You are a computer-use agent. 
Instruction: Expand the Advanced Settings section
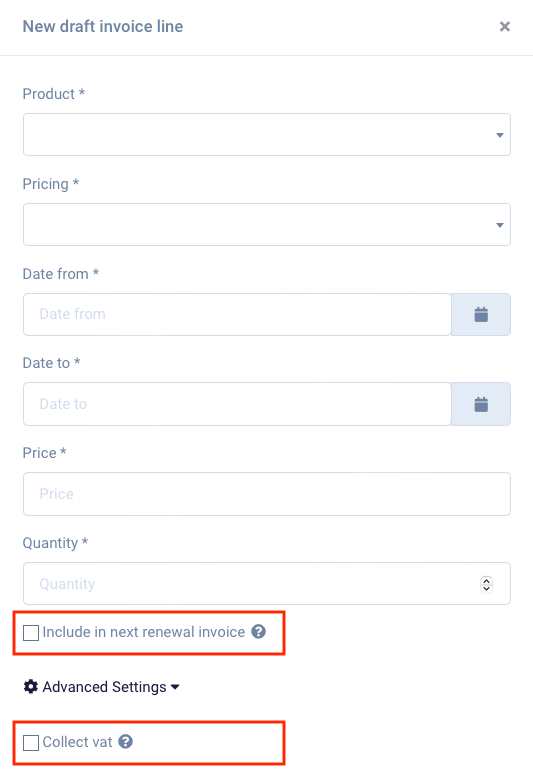[x=101, y=687]
